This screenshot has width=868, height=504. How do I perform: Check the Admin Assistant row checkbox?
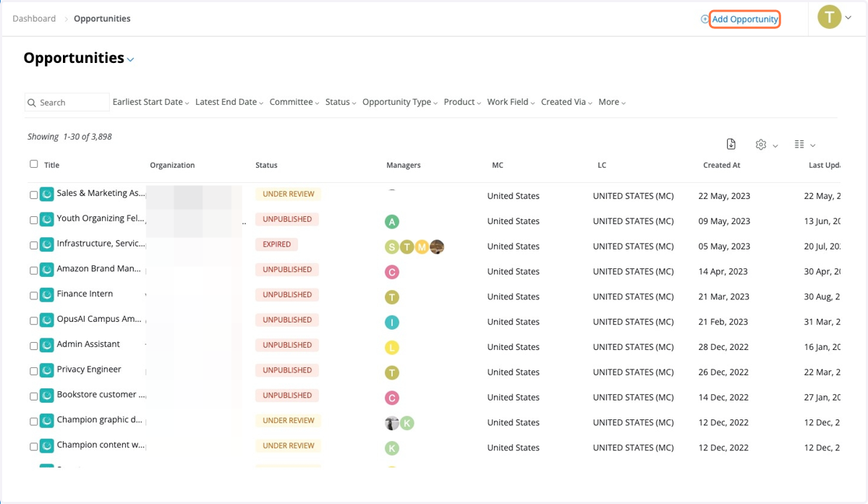[x=34, y=346]
